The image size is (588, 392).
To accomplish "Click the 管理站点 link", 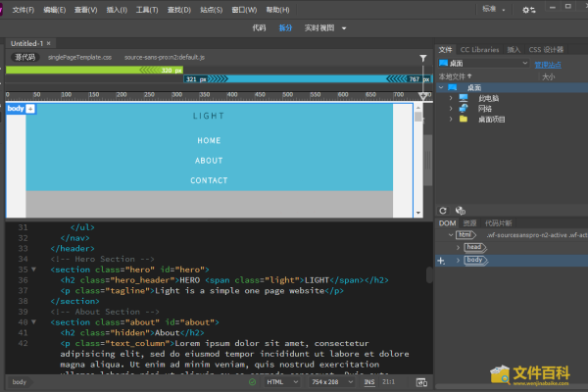I will (x=548, y=64).
